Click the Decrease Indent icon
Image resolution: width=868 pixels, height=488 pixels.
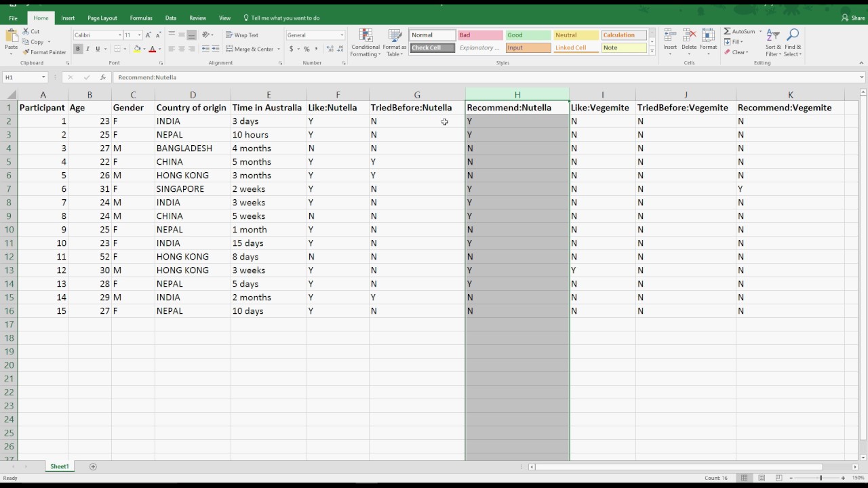coord(205,49)
